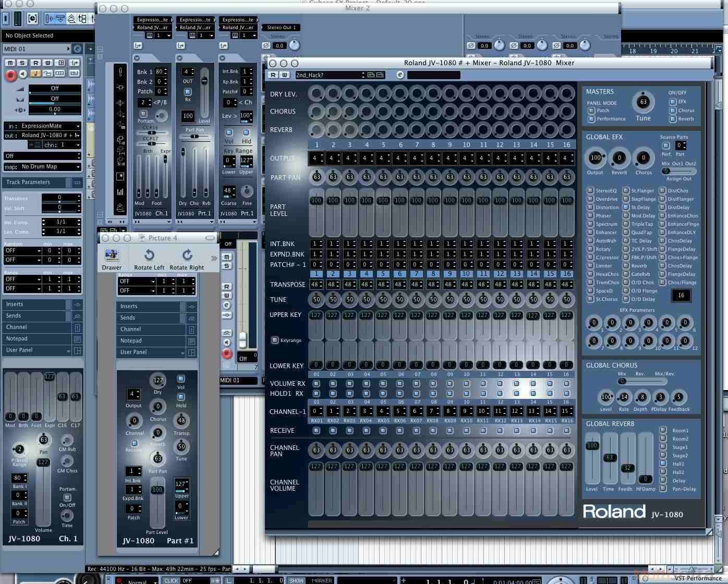Solo the MIDI 01 track in Inspector
Image resolution: width=728 pixels, height=584 pixels.
pyautogui.click(x=22, y=63)
